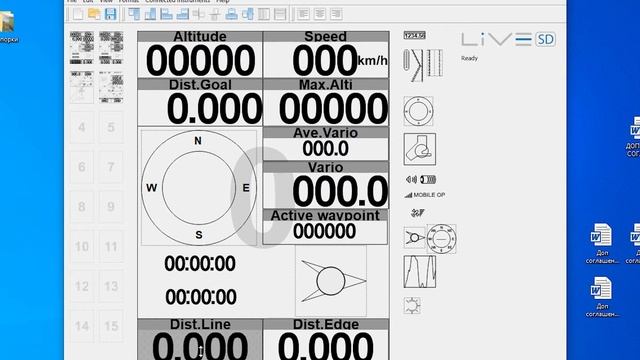This screenshot has height=360, width=640.
Task: Select the N-E-S-W compass on canvas
Action: pos(199,188)
